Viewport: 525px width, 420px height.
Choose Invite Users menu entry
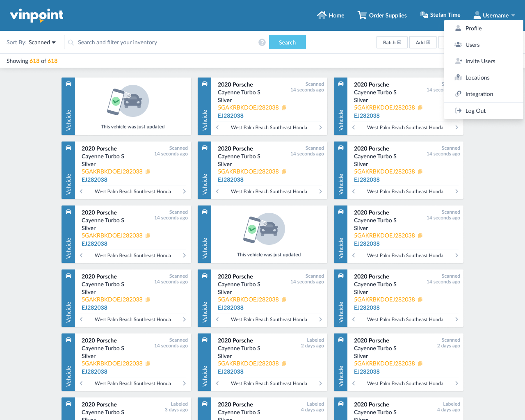484,61
